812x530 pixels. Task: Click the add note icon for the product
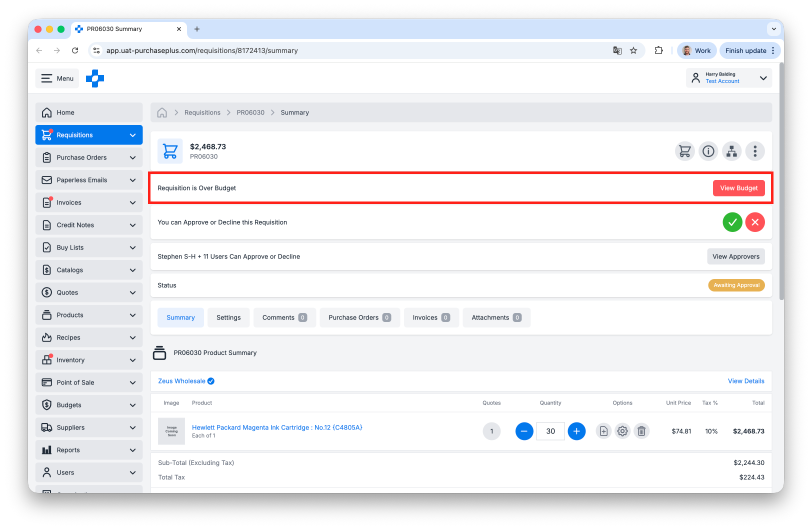point(603,431)
